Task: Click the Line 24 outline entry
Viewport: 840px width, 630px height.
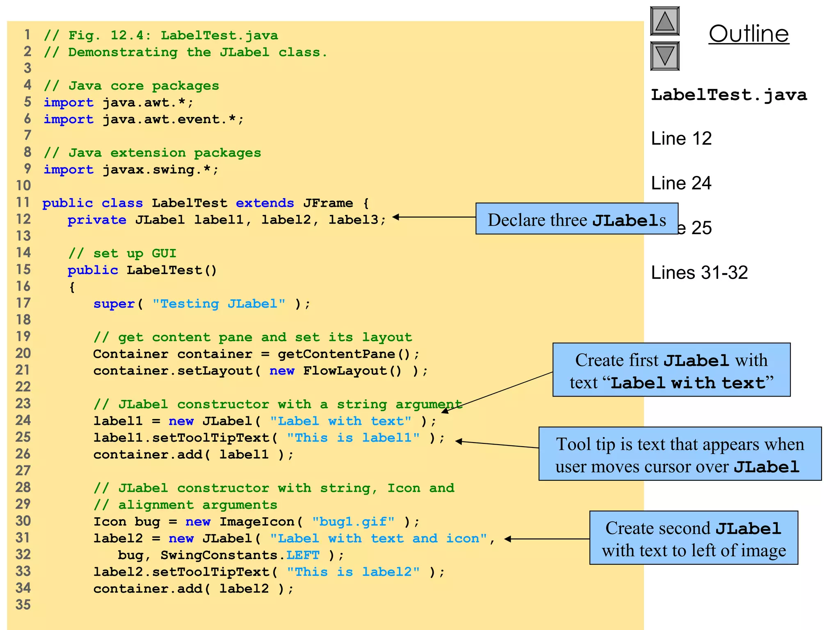Action: (681, 183)
